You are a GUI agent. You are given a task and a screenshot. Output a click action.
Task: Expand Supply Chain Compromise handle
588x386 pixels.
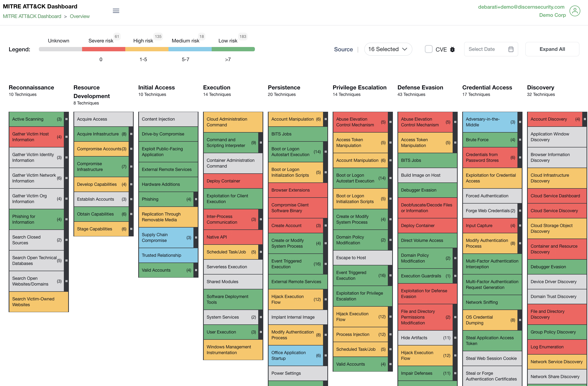coord(196,238)
